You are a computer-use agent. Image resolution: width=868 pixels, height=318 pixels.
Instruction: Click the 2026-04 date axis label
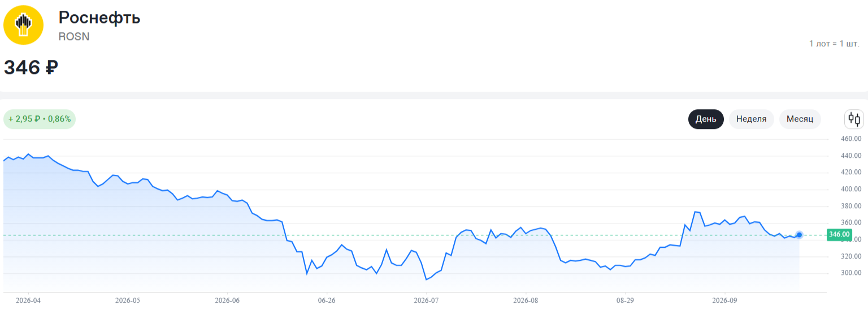point(28,300)
